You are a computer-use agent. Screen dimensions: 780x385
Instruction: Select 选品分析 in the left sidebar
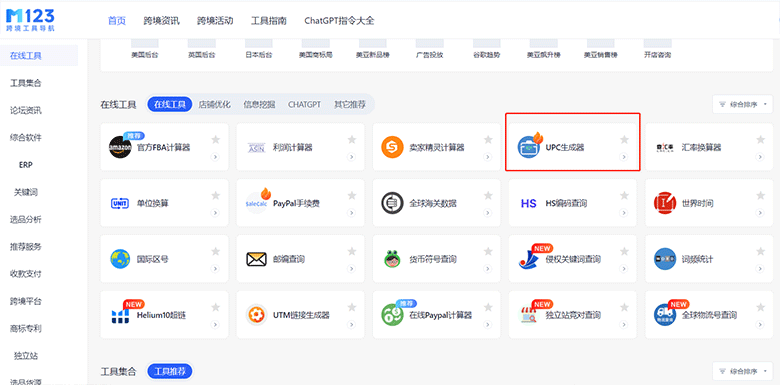[x=26, y=219]
